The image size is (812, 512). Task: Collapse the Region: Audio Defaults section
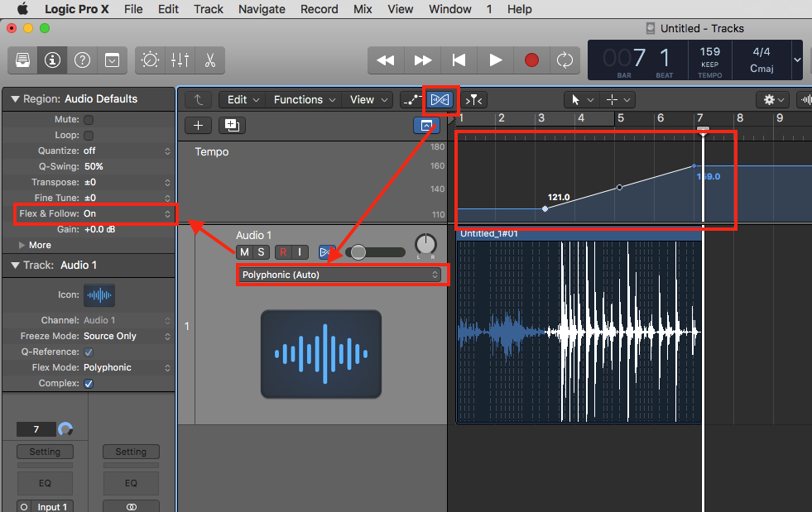[x=15, y=99]
